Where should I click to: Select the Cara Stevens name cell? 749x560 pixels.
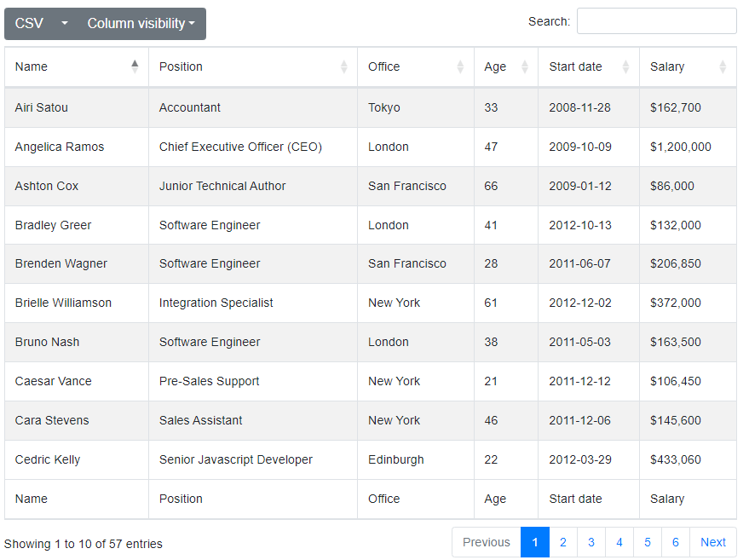coord(77,420)
